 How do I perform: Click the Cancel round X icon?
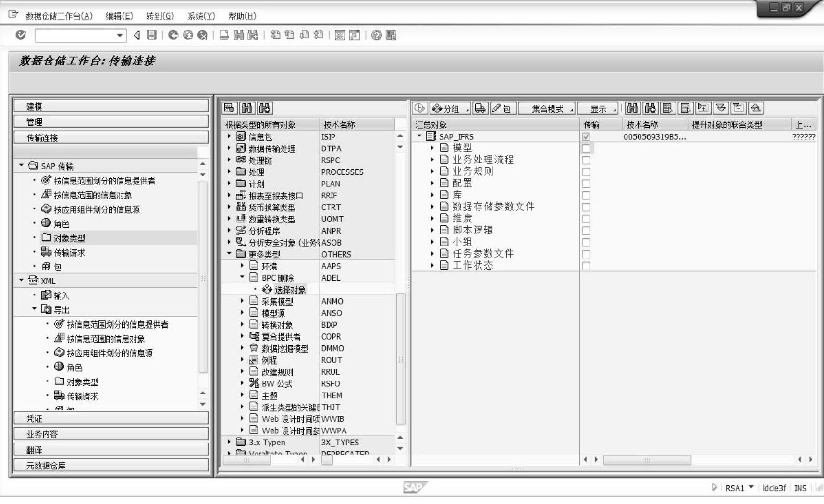click(202, 35)
